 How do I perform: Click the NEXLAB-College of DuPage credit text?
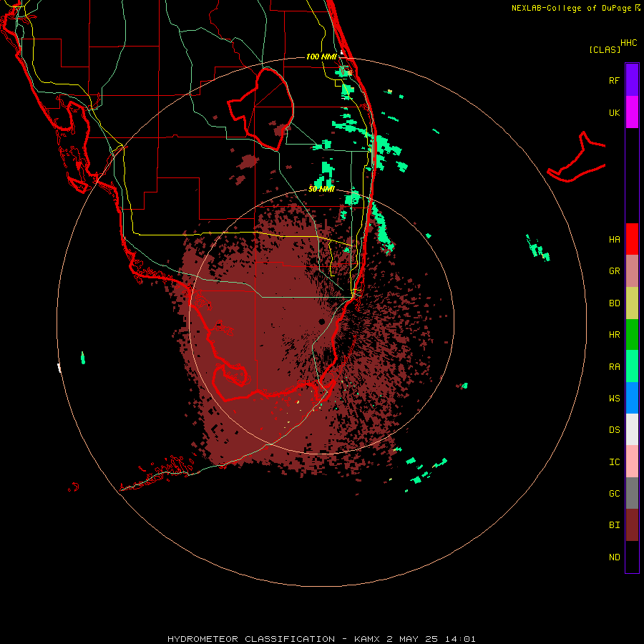(x=571, y=8)
